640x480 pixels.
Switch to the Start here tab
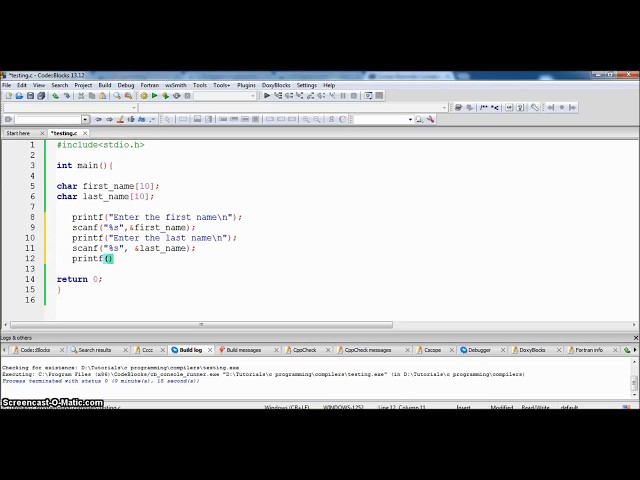18,133
